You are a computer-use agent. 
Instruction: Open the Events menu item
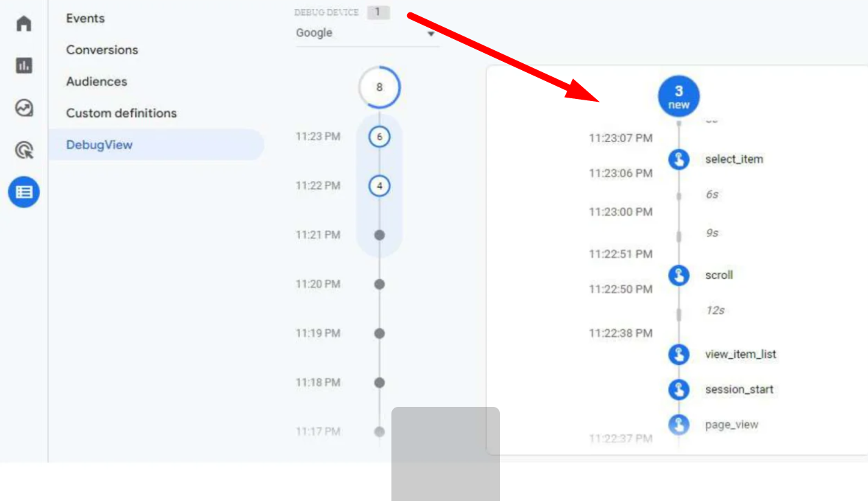click(85, 19)
